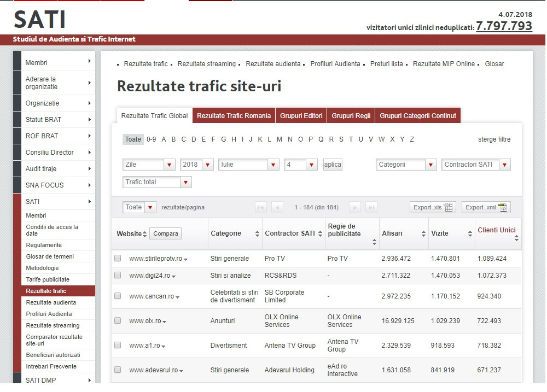Export results as .xls file
The width and height of the screenshot is (547, 392).
coord(432,207)
